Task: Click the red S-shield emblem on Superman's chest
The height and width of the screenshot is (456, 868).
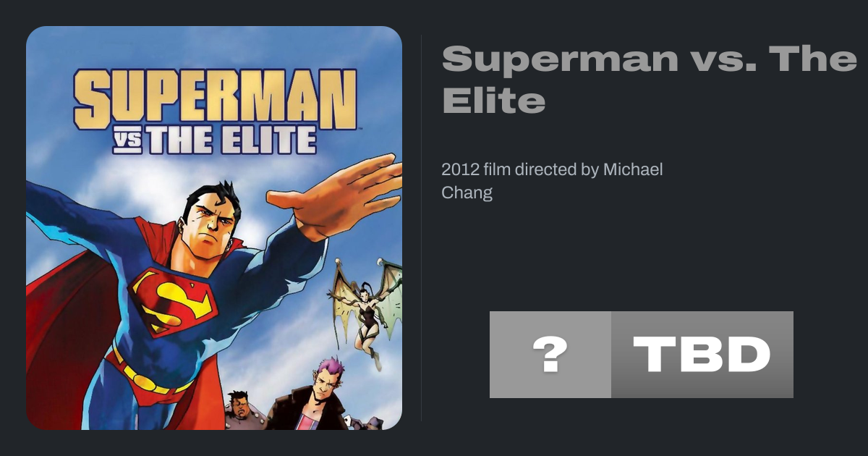Action: point(174,298)
